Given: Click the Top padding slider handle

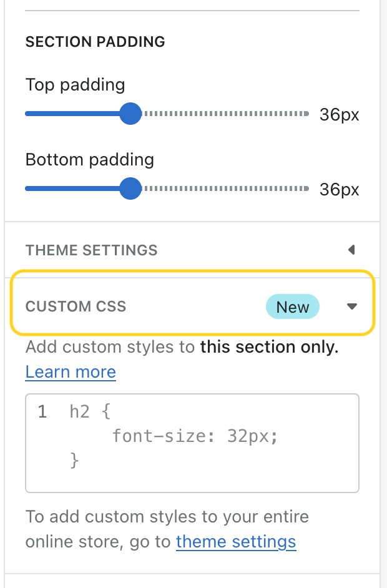Looking at the screenshot, I should pos(130,114).
